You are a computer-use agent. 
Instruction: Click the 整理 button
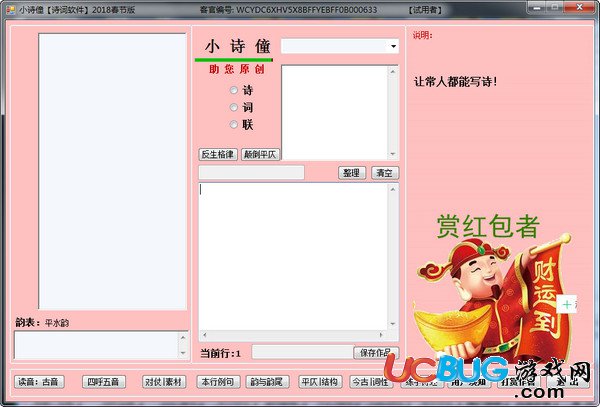[x=352, y=173]
